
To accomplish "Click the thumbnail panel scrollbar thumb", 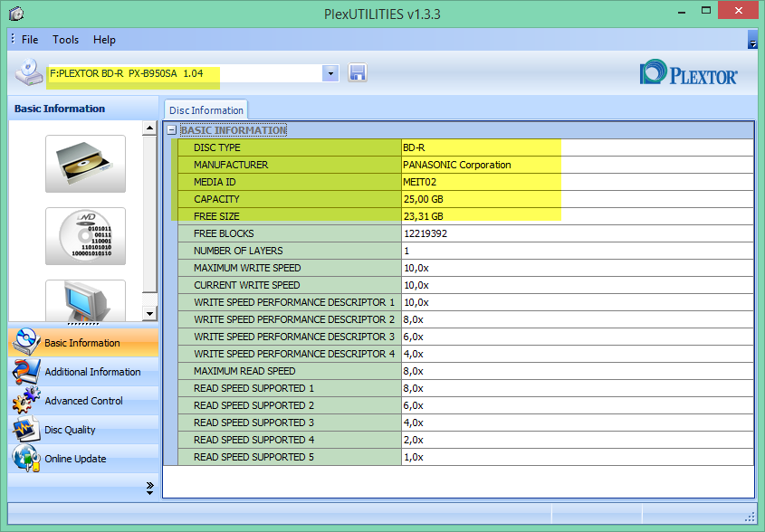I will click(149, 214).
